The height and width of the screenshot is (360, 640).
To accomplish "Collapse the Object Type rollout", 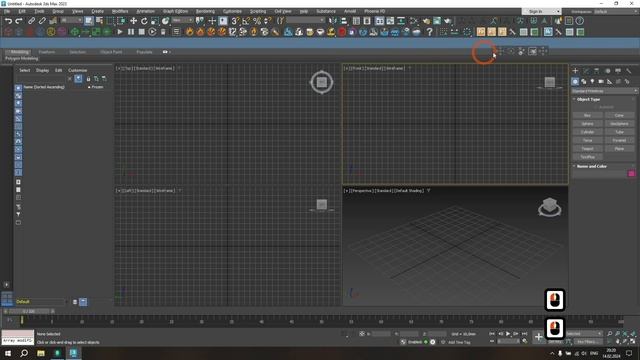I will 588,99.
